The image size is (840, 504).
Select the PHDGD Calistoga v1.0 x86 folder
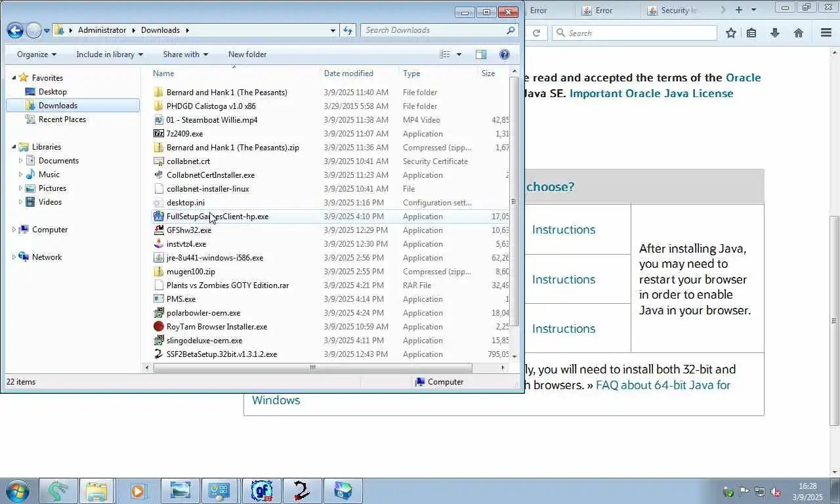(x=211, y=106)
